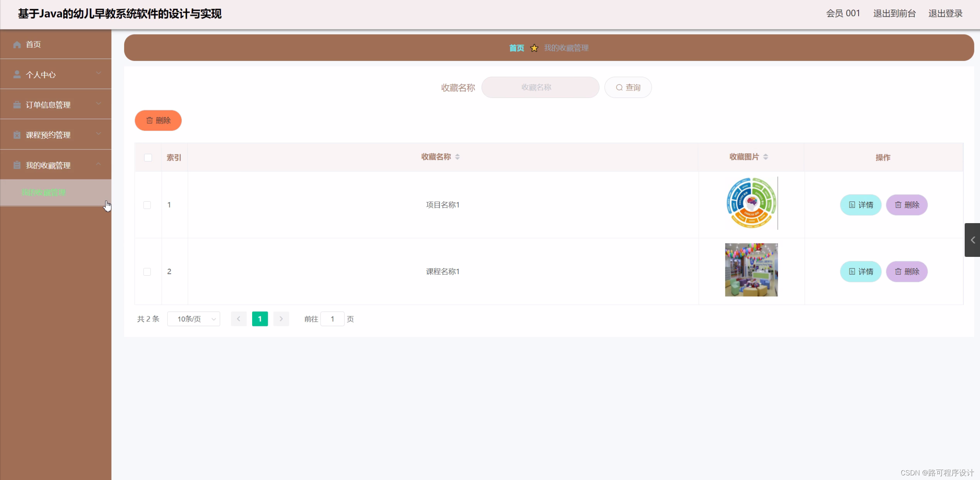Screen dimensions: 980x480
Task: Go to previous page arrow
Action: point(238,319)
